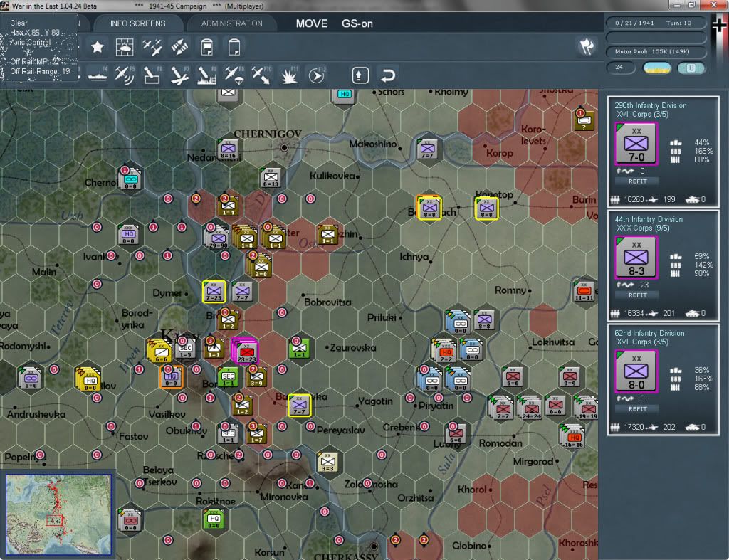Open 44th Infantry Division unit details
Viewport: 729px width, 560px height.
coord(649,219)
